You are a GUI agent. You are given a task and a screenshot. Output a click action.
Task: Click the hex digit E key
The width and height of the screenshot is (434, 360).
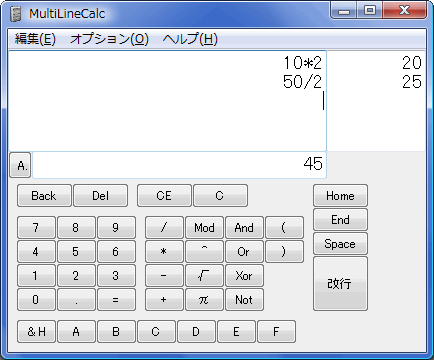[236, 332]
